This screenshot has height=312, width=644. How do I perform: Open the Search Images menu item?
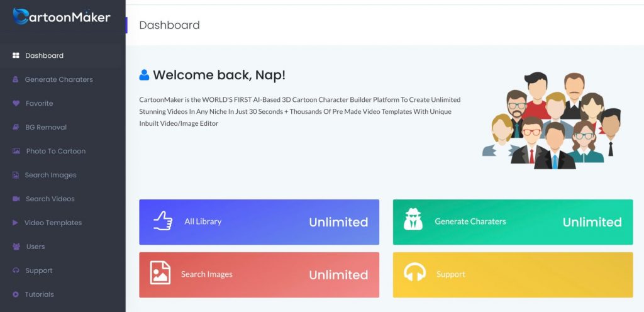[x=50, y=175]
